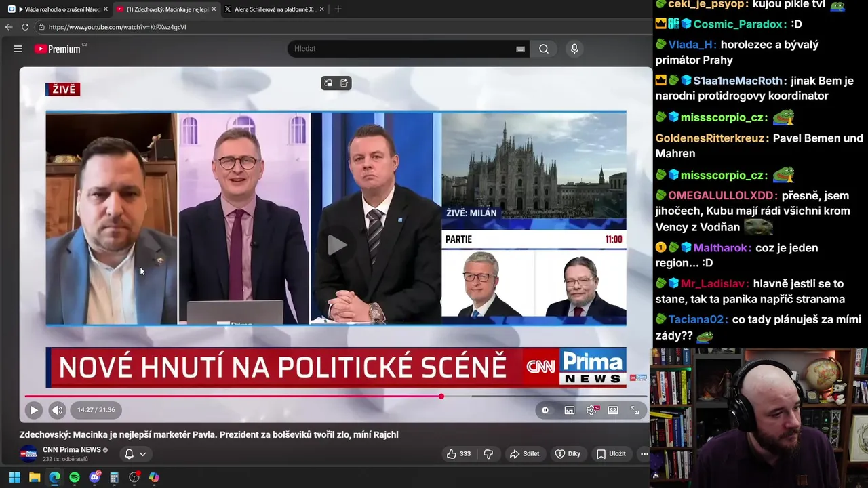Reload the page with refresh icon
868x488 pixels.
coord(25,27)
